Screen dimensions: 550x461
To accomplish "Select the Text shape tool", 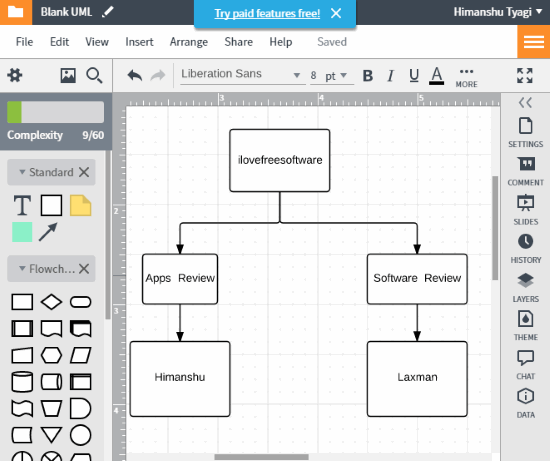I will (x=22, y=205).
